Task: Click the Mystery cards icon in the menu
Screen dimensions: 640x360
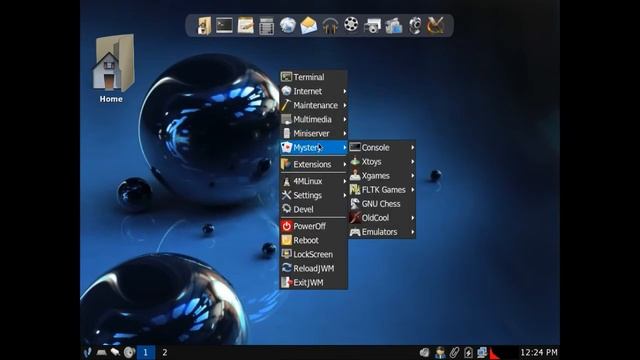Action: [x=287, y=147]
